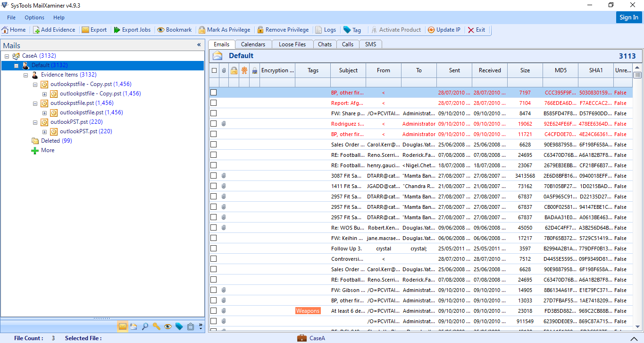Select Mark As Privilege
Screen dimensions: 644x343
click(225, 30)
